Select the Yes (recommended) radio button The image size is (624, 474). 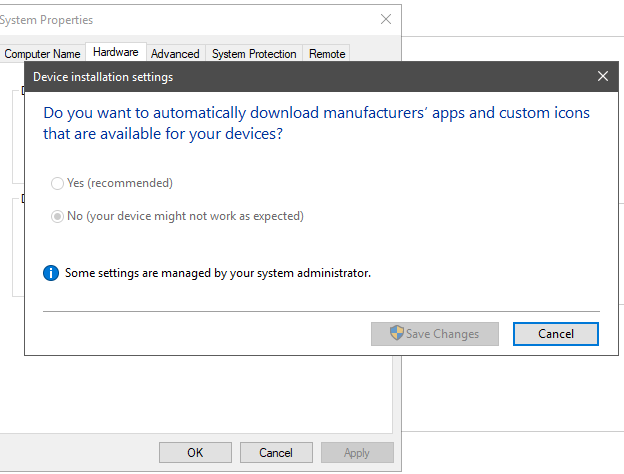57,183
